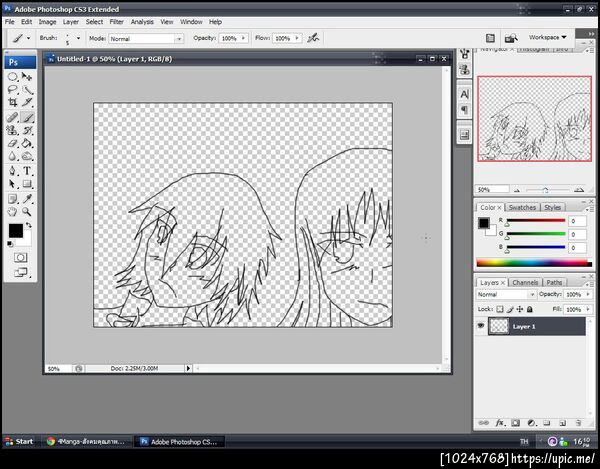Select the Eyedropper tool

[27, 199]
